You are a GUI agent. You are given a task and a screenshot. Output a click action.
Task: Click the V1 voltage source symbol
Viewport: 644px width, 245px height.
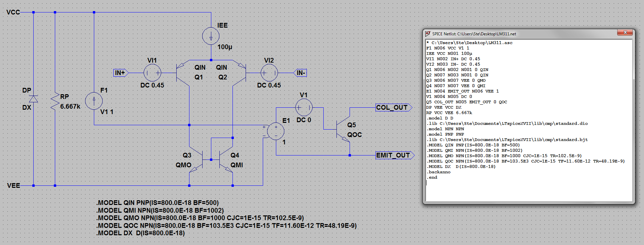coord(304,108)
